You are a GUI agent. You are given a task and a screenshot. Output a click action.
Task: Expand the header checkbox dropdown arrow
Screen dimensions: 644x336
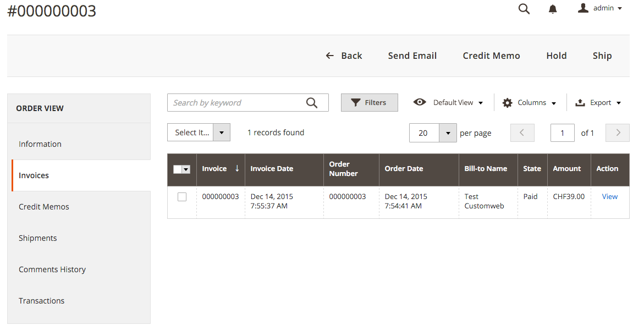(x=186, y=169)
